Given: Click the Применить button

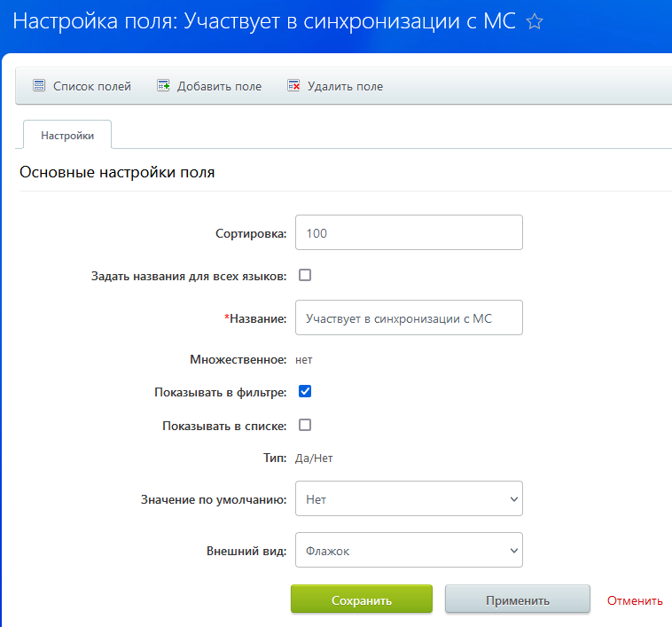Looking at the screenshot, I should tap(517, 600).
